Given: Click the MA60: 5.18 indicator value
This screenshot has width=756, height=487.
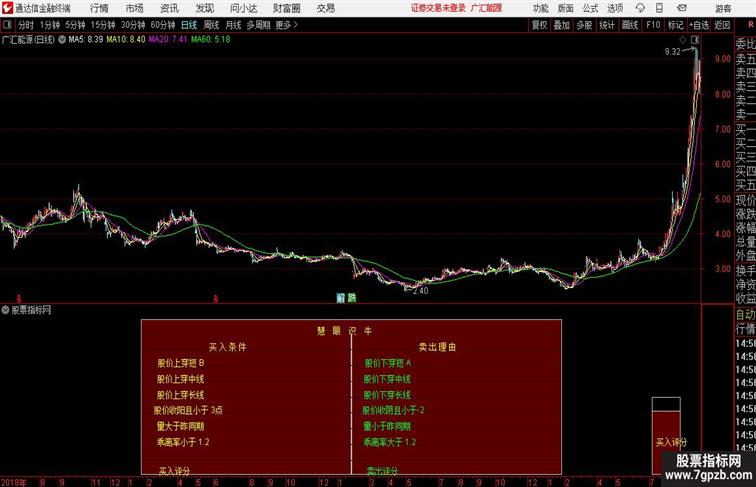Looking at the screenshot, I should (x=211, y=40).
